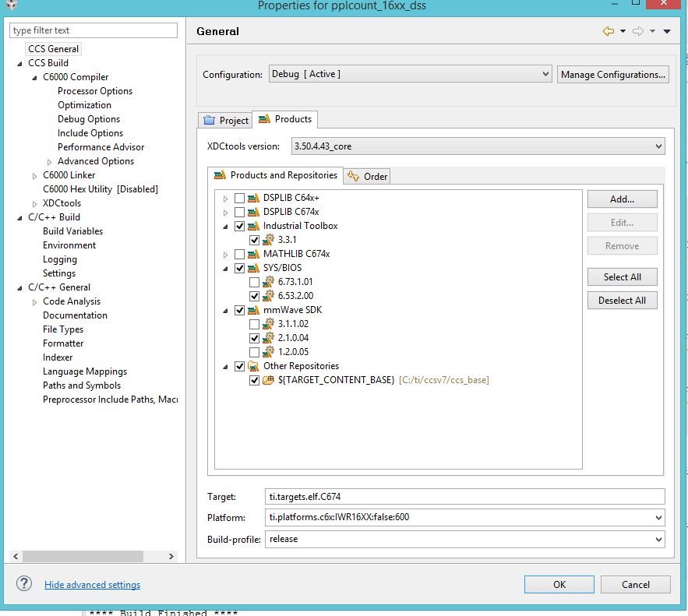Click the Select All button
This screenshot has height=616, width=688.
623,277
